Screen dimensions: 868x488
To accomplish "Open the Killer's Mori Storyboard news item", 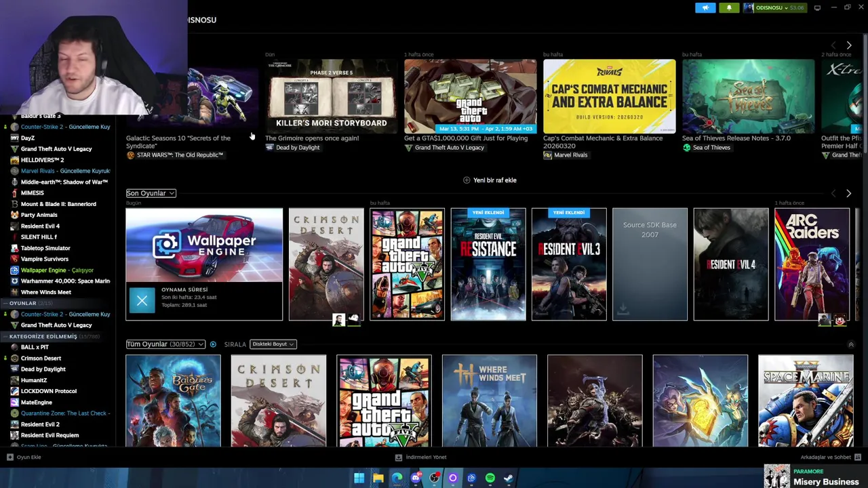I will pyautogui.click(x=331, y=96).
